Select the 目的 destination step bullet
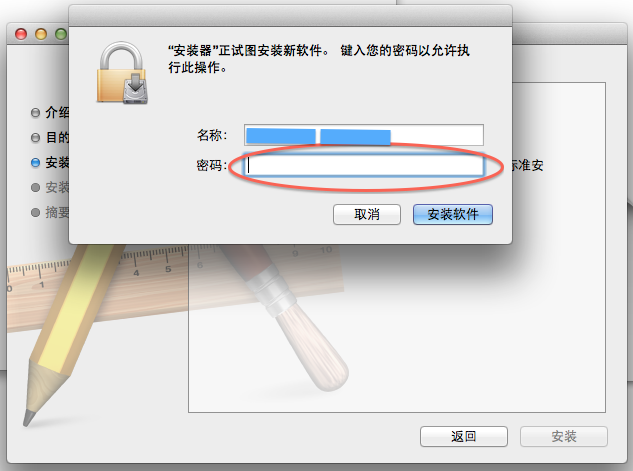The width and height of the screenshot is (633, 471). (36, 138)
